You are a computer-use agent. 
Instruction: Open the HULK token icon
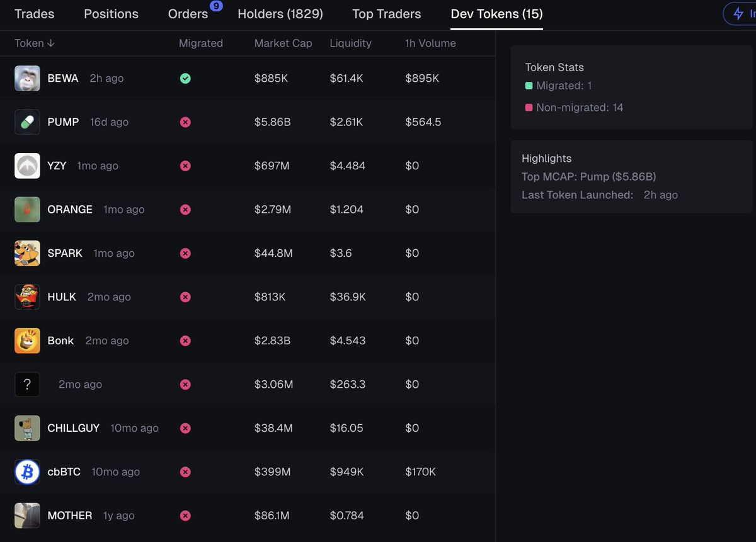27,297
